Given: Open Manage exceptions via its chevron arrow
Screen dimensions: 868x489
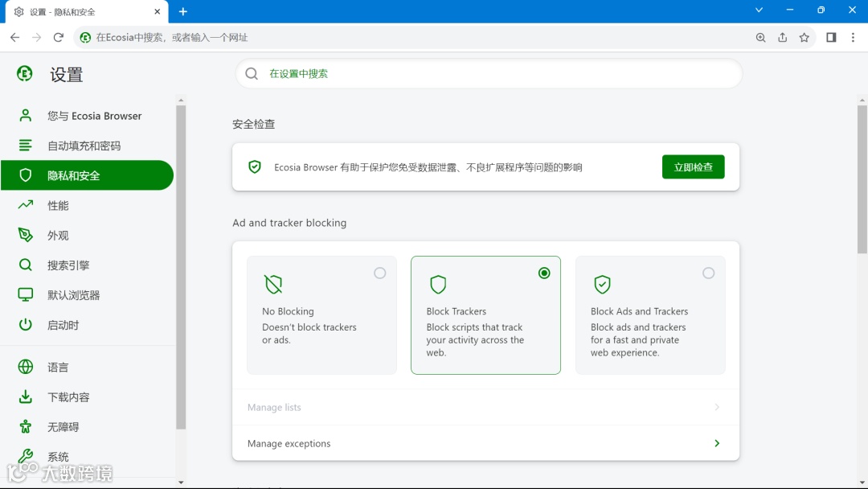Looking at the screenshot, I should (x=717, y=443).
